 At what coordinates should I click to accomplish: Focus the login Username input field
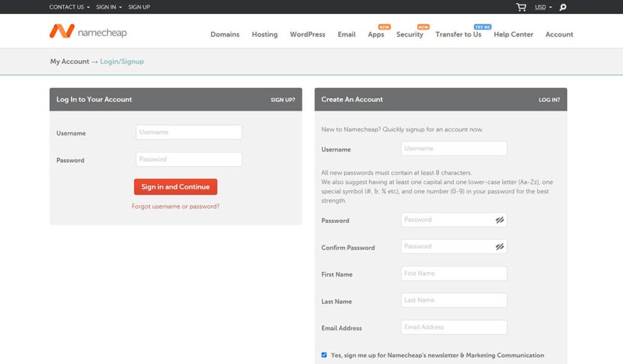[189, 132]
